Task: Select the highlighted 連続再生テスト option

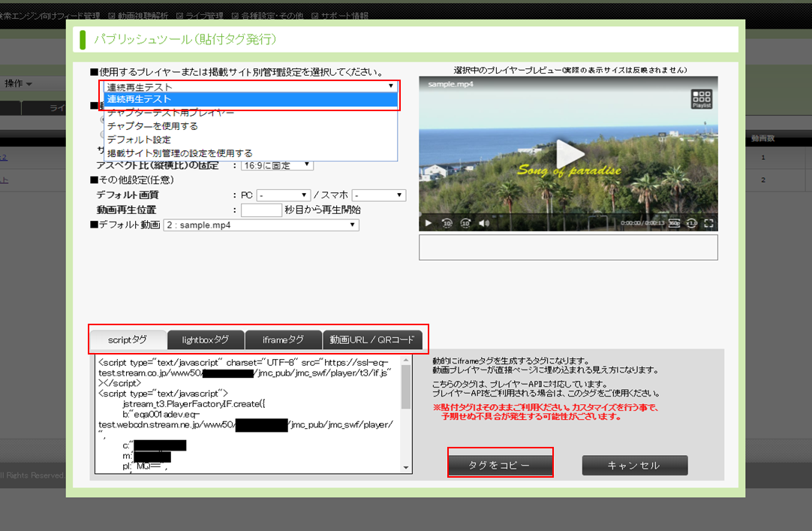Action: coord(251,99)
